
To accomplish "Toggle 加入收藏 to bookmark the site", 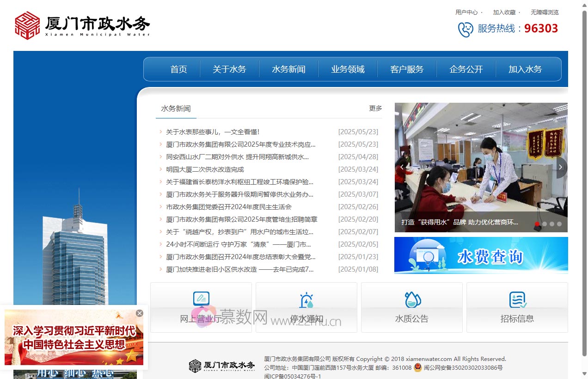I will pyautogui.click(x=505, y=12).
